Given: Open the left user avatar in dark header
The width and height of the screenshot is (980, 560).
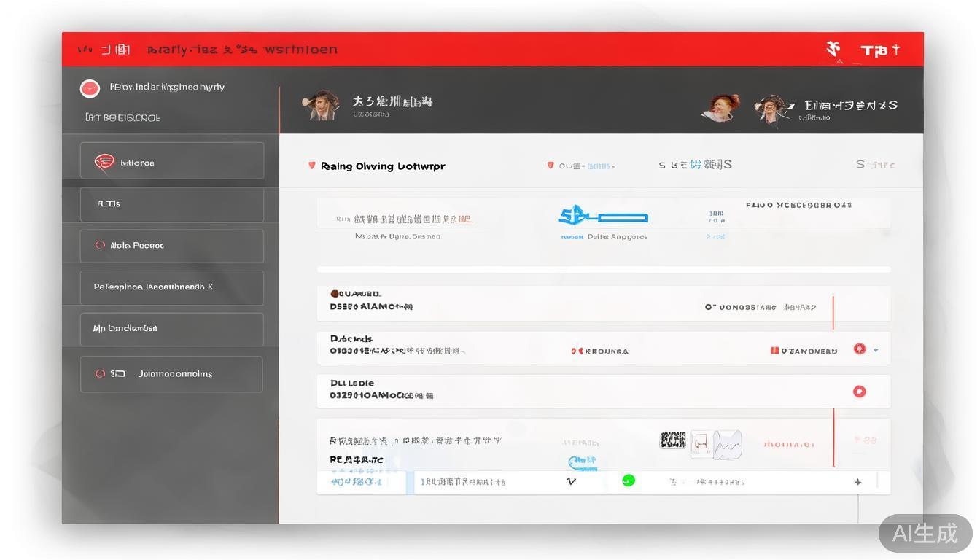Looking at the screenshot, I should pyautogui.click(x=320, y=104).
